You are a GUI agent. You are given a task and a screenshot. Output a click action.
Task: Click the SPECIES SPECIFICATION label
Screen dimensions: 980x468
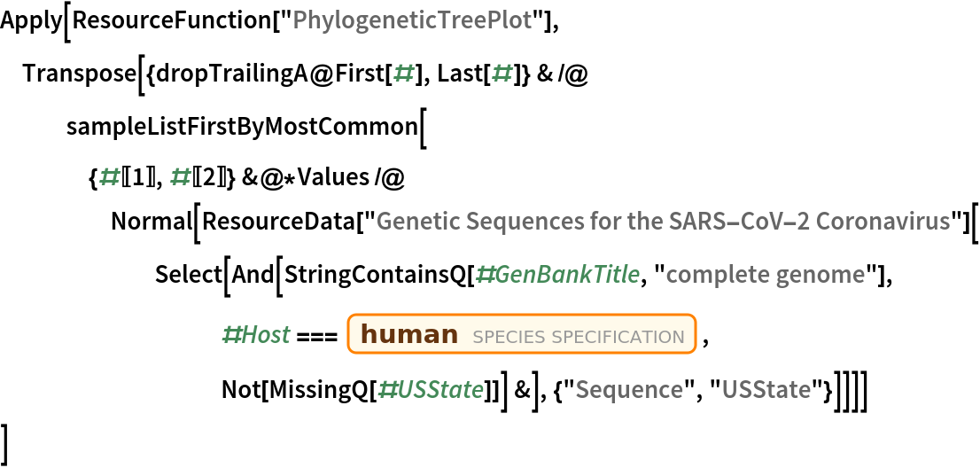tap(579, 337)
